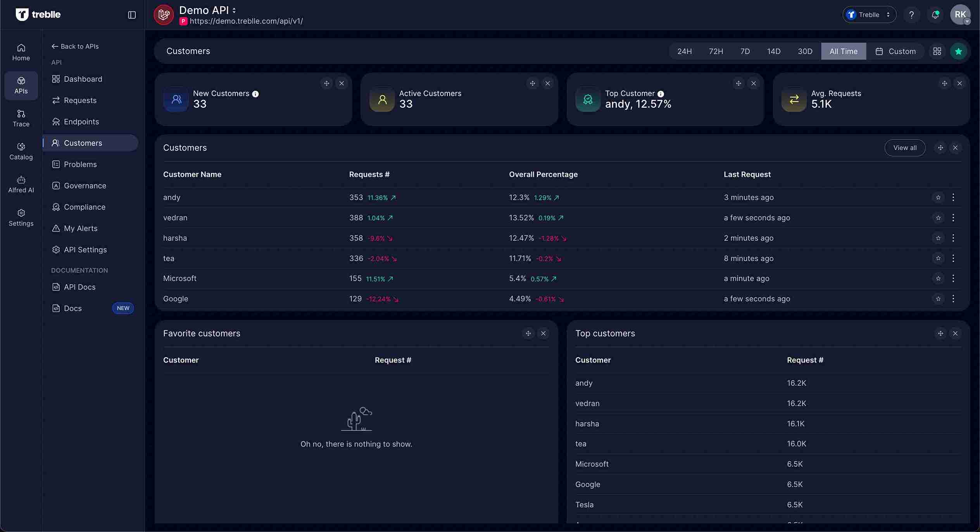The height and width of the screenshot is (532, 980).
Task: Open the Trace section in sidebar
Action: (x=21, y=118)
